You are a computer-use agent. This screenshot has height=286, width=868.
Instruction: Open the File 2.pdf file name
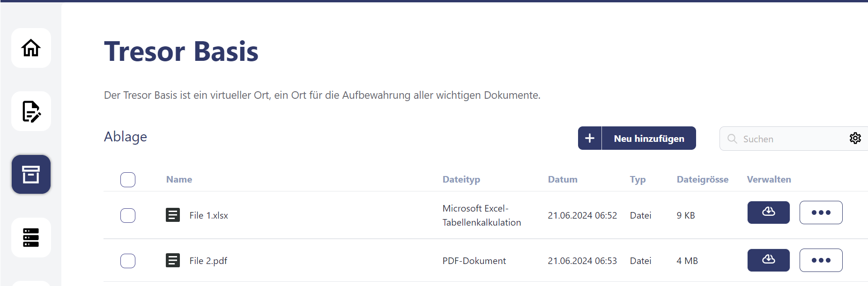click(208, 261)
